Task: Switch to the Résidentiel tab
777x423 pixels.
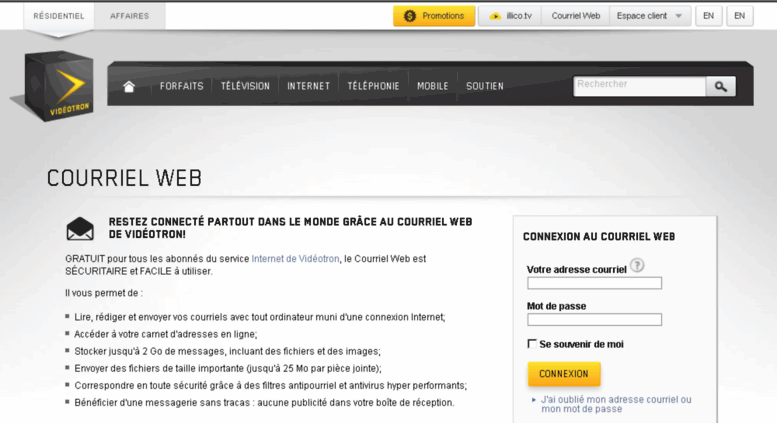Action: click(x=58, y=16)
